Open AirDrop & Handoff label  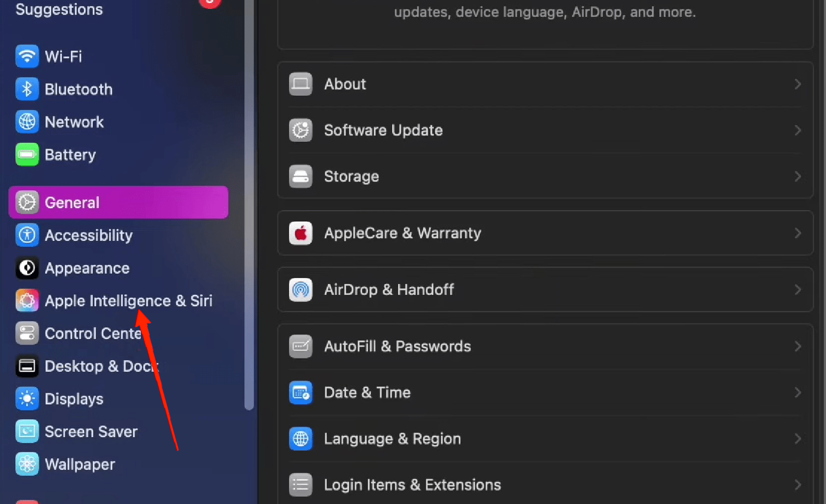click(x=389, y=289)
